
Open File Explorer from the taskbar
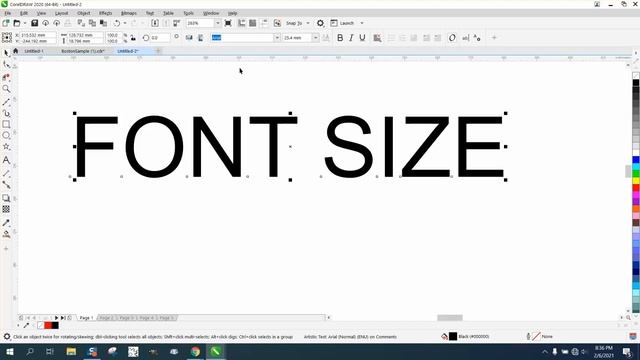[x=71, y=351]
